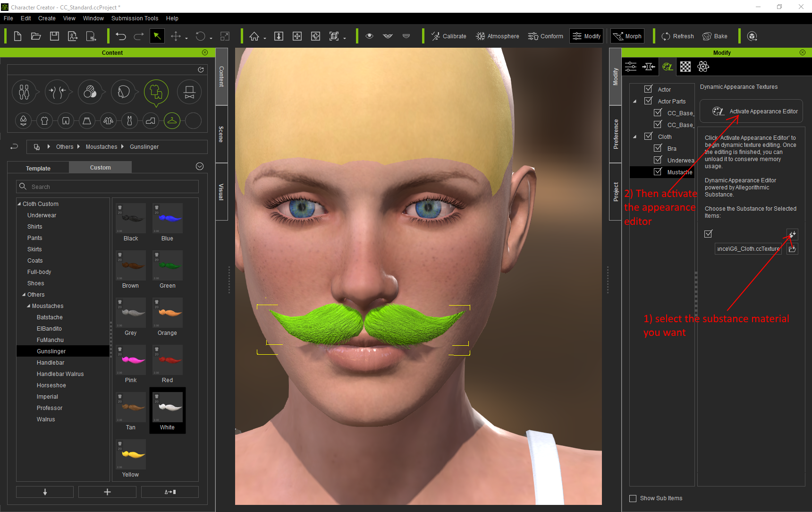
Task: Click the content Search field
Action: tap(107, 187)
